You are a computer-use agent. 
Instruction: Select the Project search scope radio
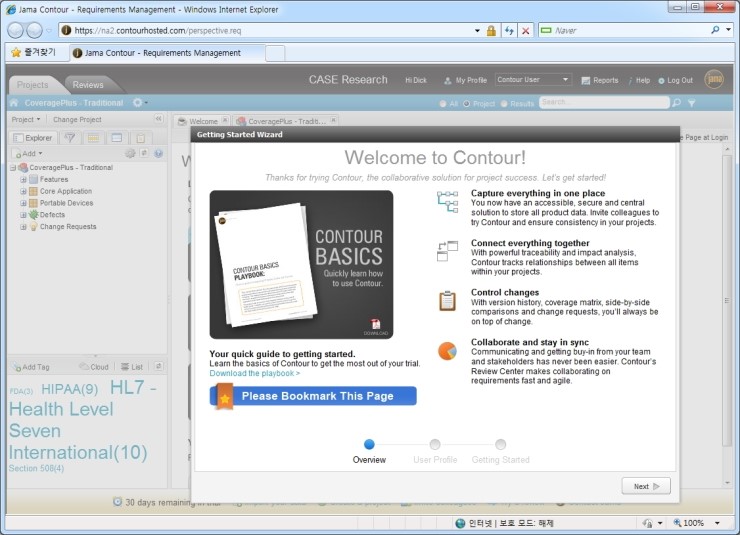pyautogui.click(x=467, y=104)
